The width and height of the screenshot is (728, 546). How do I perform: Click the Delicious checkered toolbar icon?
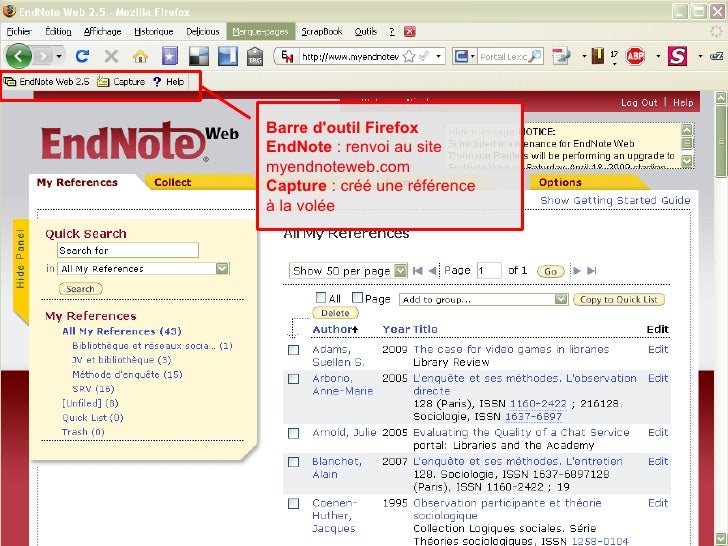(x=199, y=56)
